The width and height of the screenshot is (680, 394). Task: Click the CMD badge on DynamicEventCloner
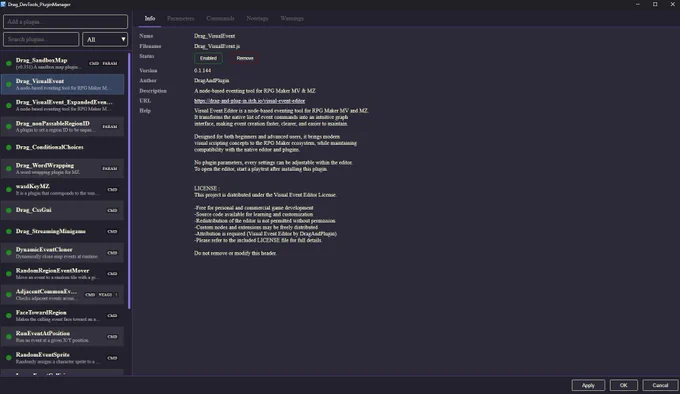coord(112,253)
